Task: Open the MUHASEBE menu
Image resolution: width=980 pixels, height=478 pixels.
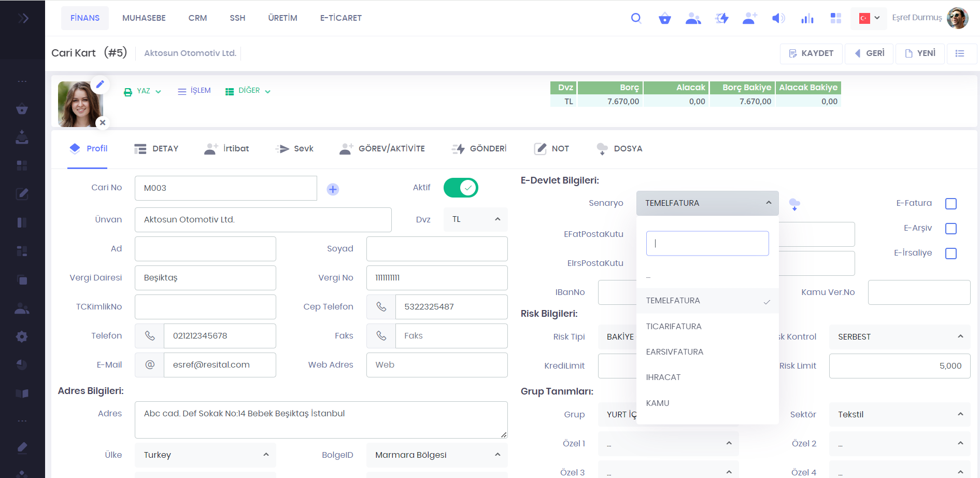Action: (144, 18)
